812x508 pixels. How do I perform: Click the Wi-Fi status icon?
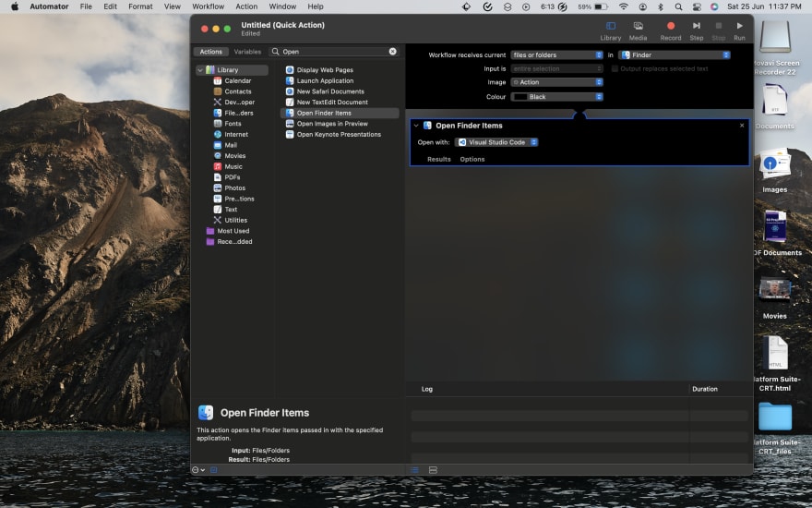624,6
